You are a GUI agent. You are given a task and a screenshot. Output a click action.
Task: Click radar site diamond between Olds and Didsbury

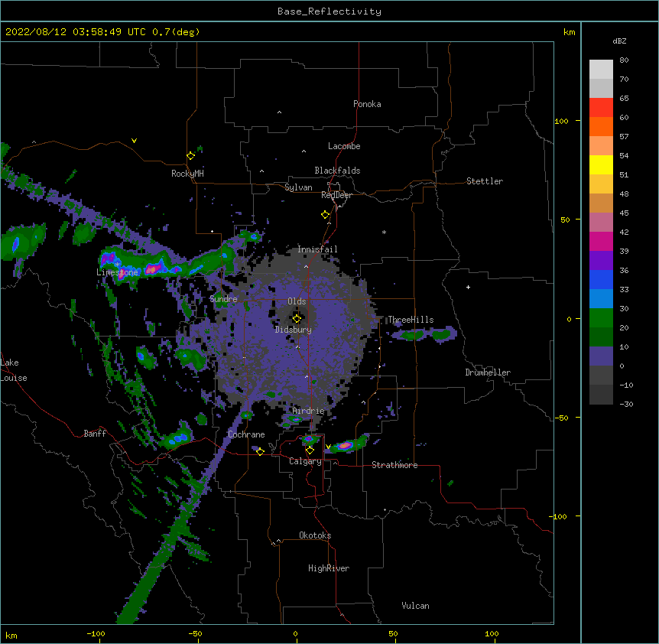coord(297,318)
